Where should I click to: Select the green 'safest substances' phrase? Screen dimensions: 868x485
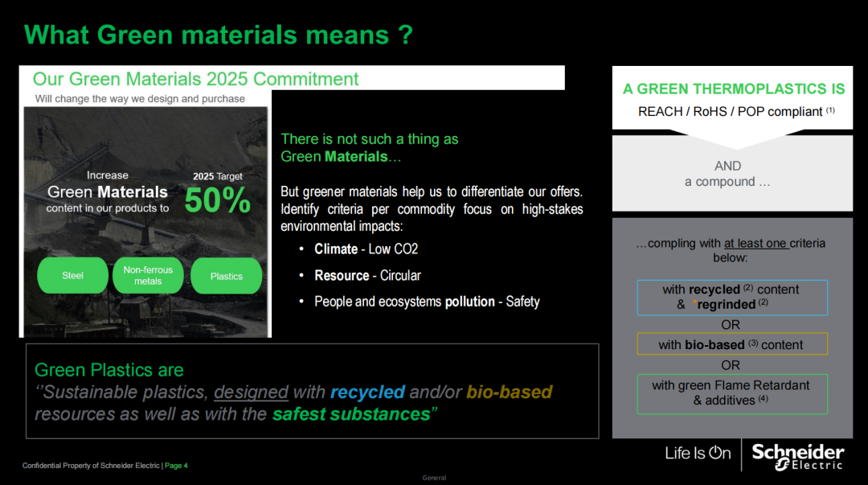[351, 414]
